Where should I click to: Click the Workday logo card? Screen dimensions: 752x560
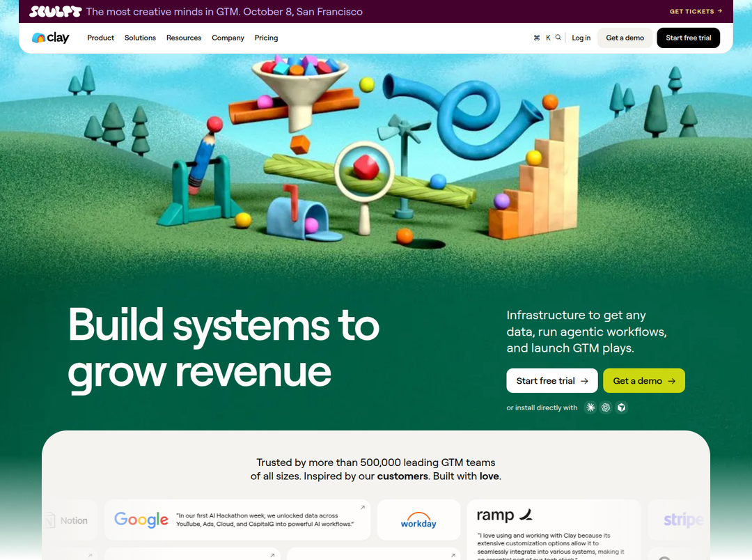[x=418, y=520]
